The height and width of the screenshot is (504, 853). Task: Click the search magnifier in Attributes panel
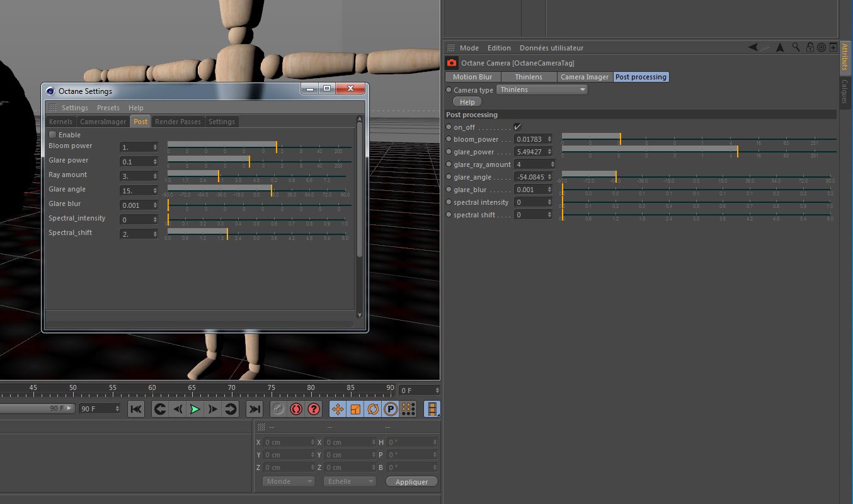tap(796, 47)
